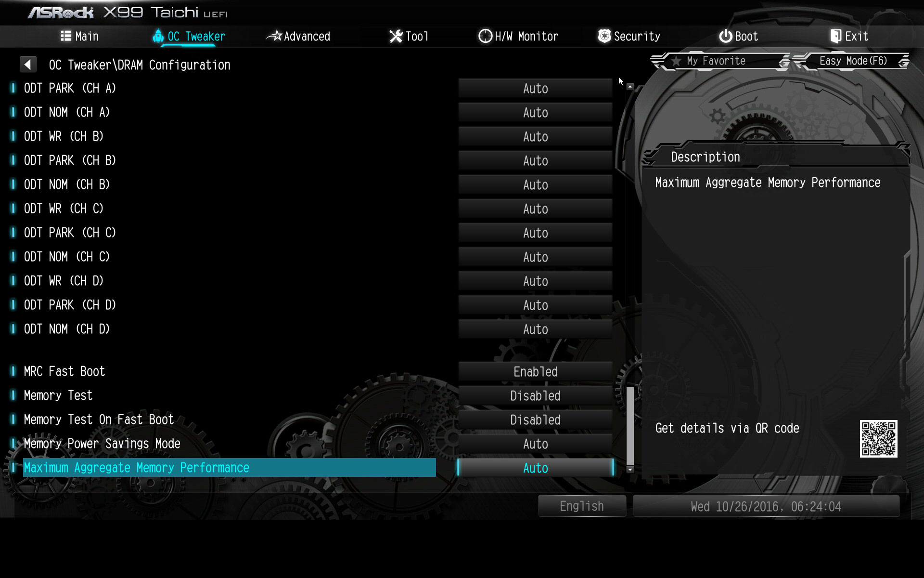Expand Maximum Aggregate Memory Performance dropdown
924x578 pixels.
(536, 468)
